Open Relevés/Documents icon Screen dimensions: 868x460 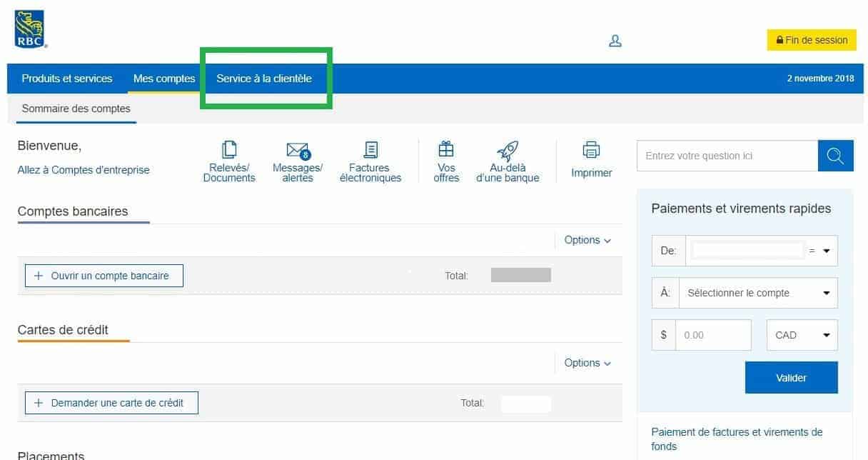(229, 150)
